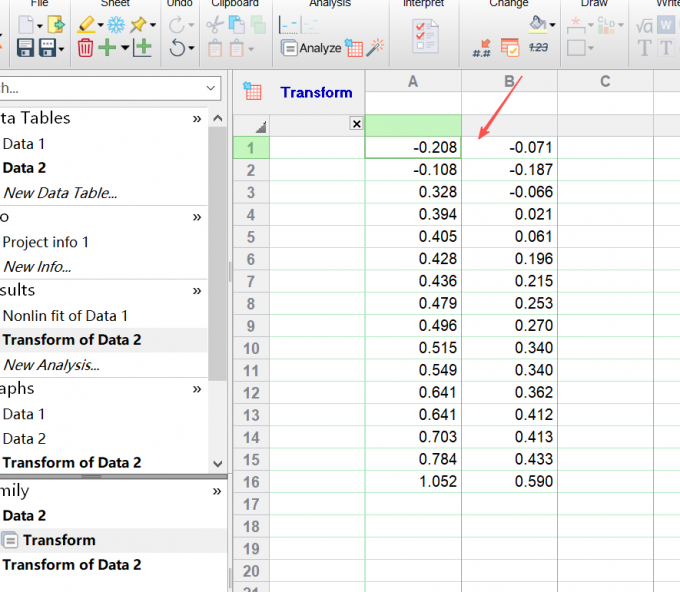Screen dimensions: 680x592
Task: Open Nonlin fit of Data 1 results
Action: coord(65,315)
